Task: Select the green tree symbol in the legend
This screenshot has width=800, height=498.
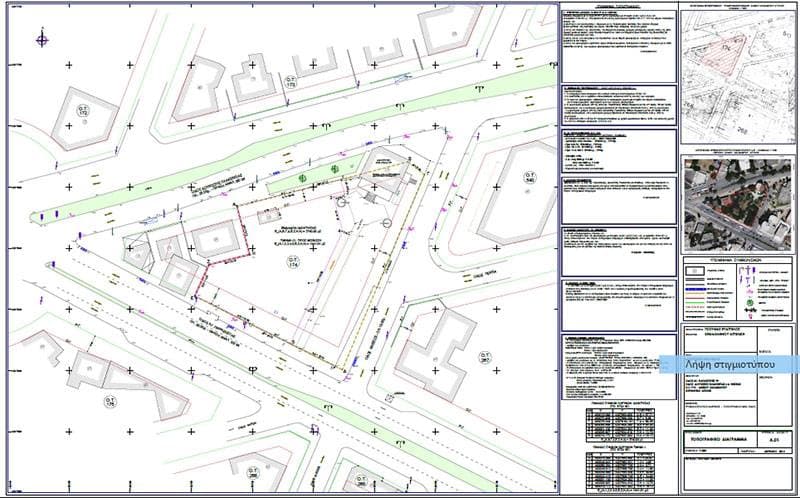Action: (750, 302)
